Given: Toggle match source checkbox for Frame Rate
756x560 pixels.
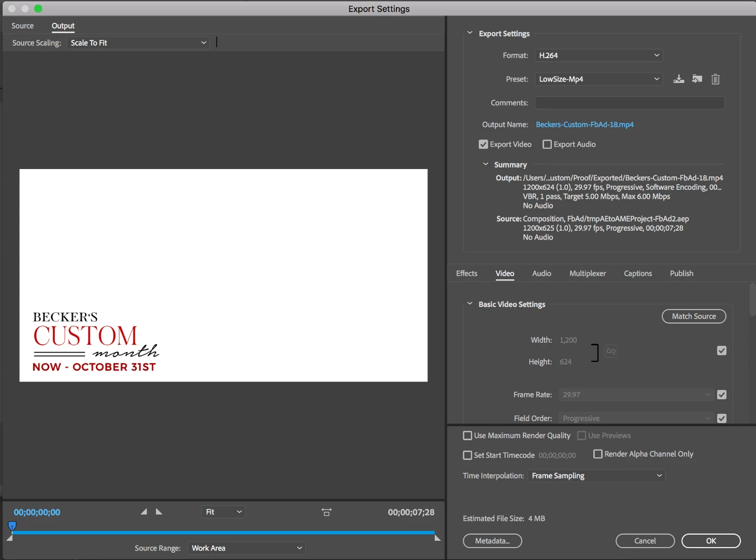Looking at the screenshot, I should coord(722,395).
